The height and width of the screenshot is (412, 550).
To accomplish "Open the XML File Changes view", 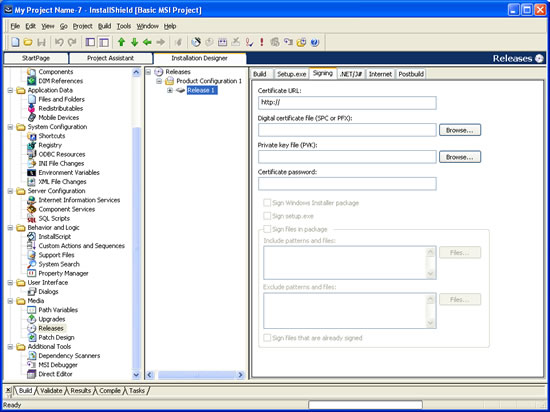I will (62, 182).
